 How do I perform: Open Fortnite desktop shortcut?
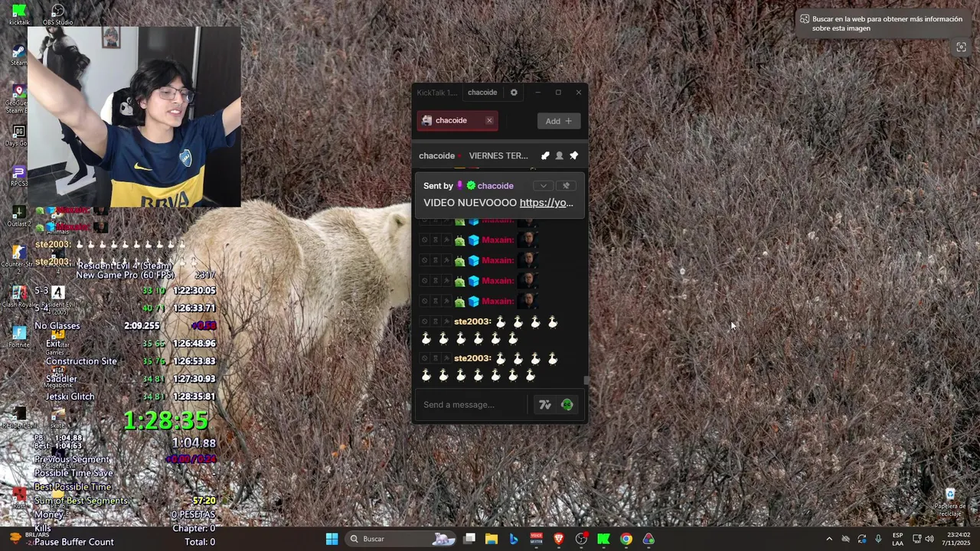(x=19, y=337)
